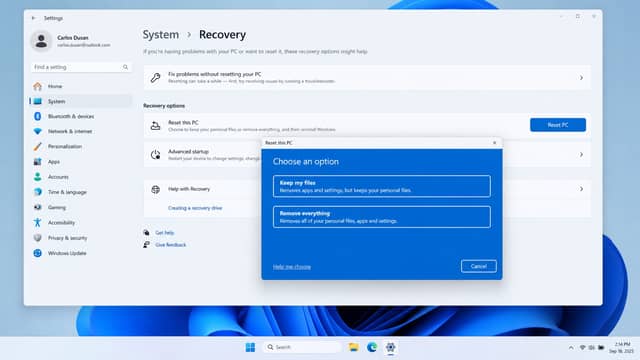This screenshot has height=360, width=640.
Task: Click the magnifier icon in Find a setting
Action: click(125, 67)
